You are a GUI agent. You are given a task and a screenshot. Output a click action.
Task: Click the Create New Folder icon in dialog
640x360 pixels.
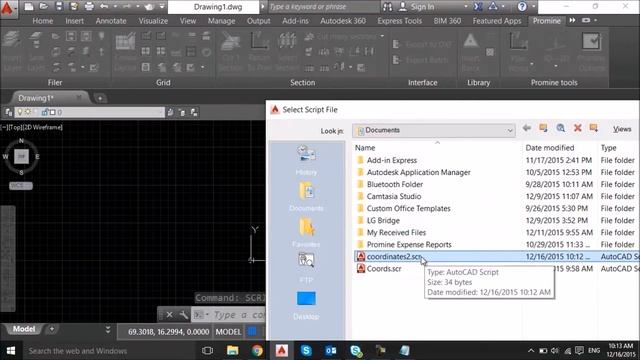coord(594,128)
